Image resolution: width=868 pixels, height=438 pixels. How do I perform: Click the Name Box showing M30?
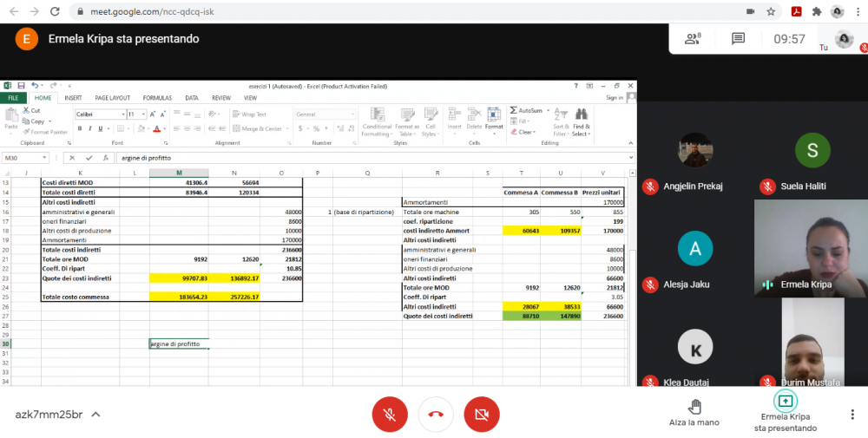[25, 158]
